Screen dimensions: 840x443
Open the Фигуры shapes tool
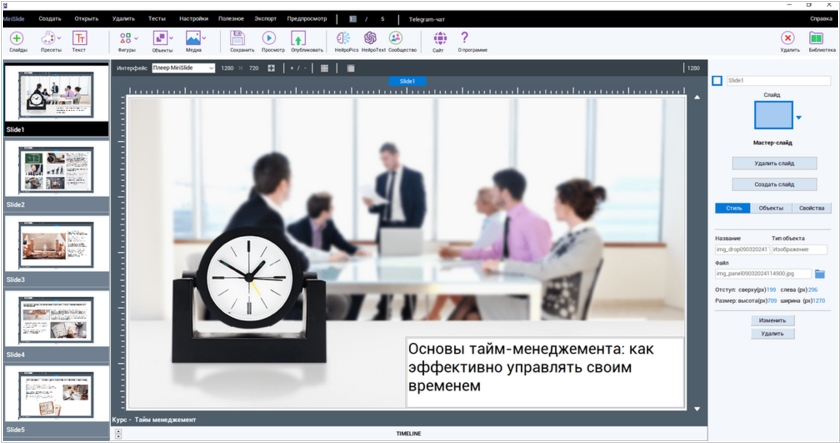(125, 38)
